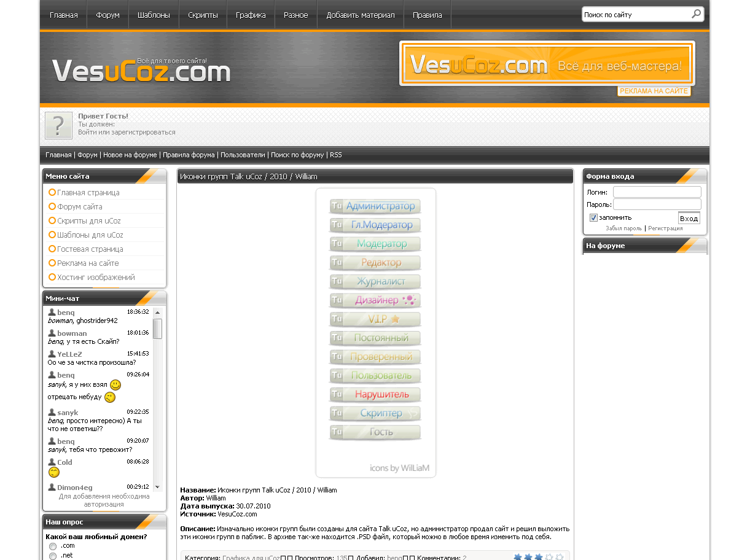Open 'Главная страница' in site menu
750x560 pixels.
88,193
